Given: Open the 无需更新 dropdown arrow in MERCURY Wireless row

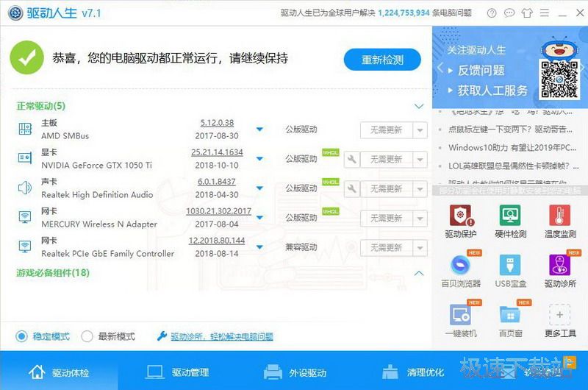Looking at the screenshot, I should [420, 219].
